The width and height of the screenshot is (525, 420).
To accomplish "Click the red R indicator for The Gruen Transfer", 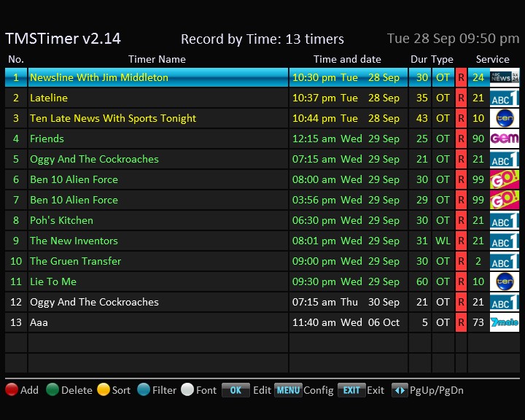I will point(461,261).
